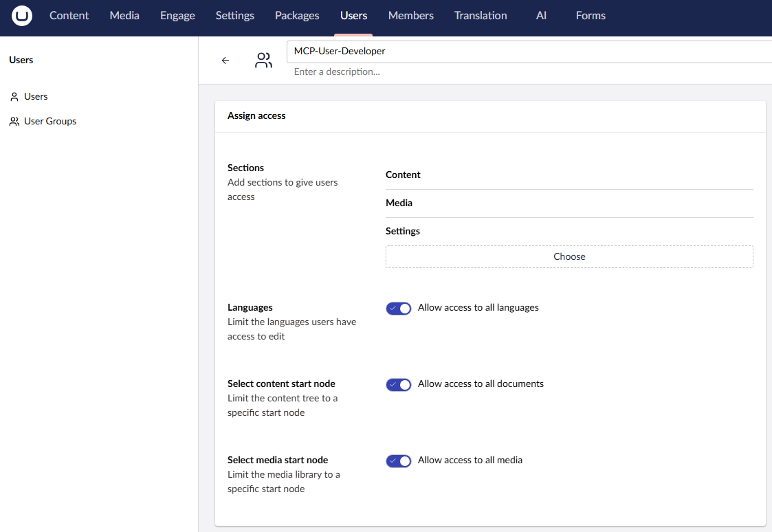772x532 pixels.
Task: Switch to the Media section
Action: (124, 16)
